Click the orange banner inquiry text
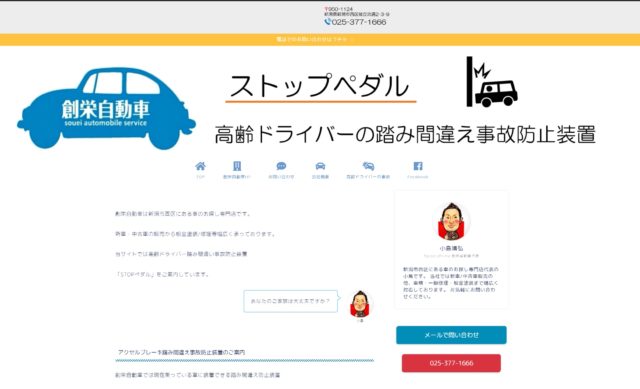 [x=311, y=40]
